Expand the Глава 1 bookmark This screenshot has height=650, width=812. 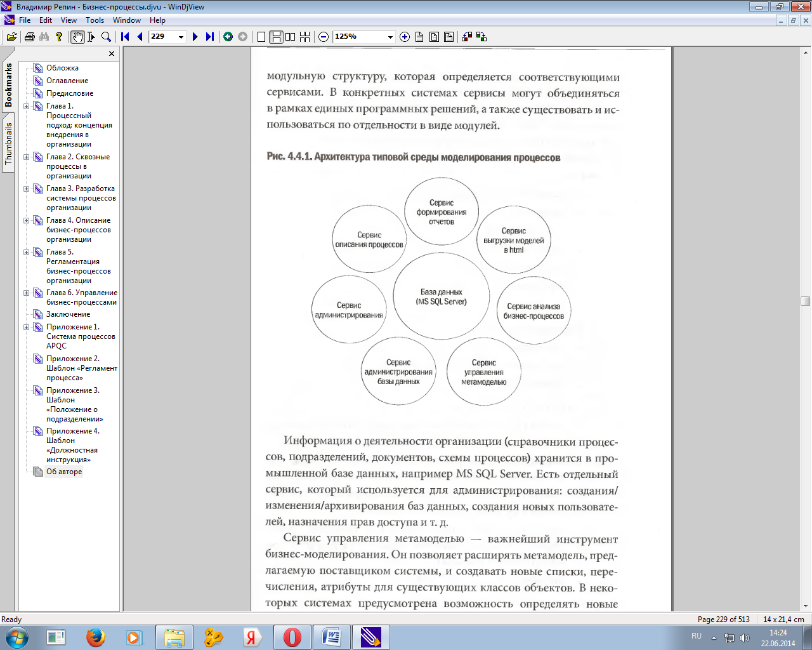coord(27,106)
